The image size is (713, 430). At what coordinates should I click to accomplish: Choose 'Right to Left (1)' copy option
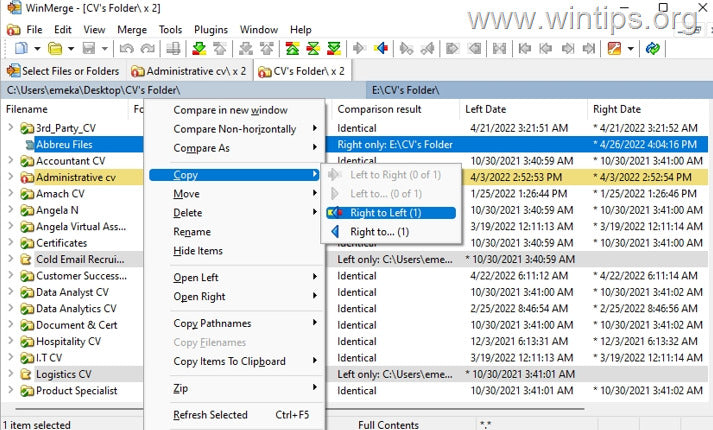(x=386, y=213)
